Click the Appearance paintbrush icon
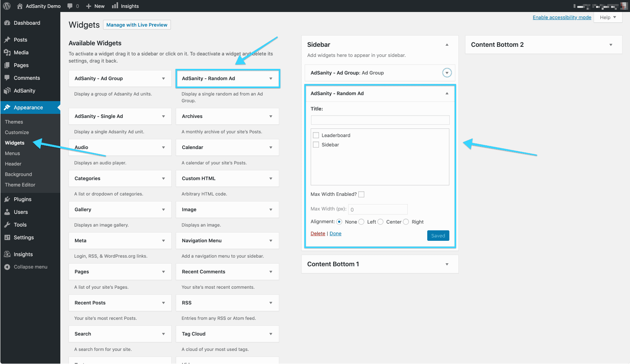 pyautogui.click(x=7, y=107)
